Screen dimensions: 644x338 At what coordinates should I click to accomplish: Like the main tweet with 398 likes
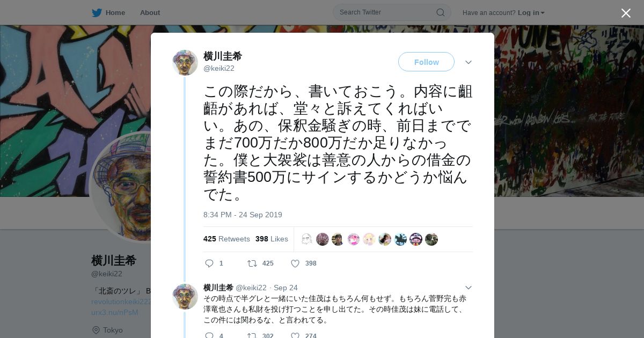click(295, 263)
